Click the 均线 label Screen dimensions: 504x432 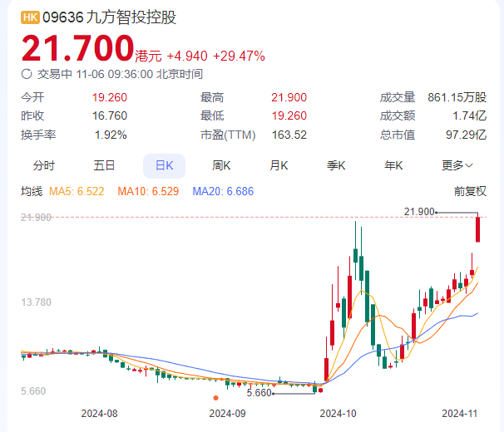pyautogui.click(x=32, y=191)
